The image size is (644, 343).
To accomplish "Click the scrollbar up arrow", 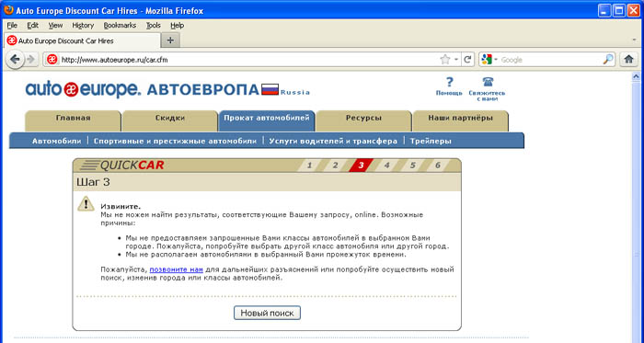I will [636, 76].
